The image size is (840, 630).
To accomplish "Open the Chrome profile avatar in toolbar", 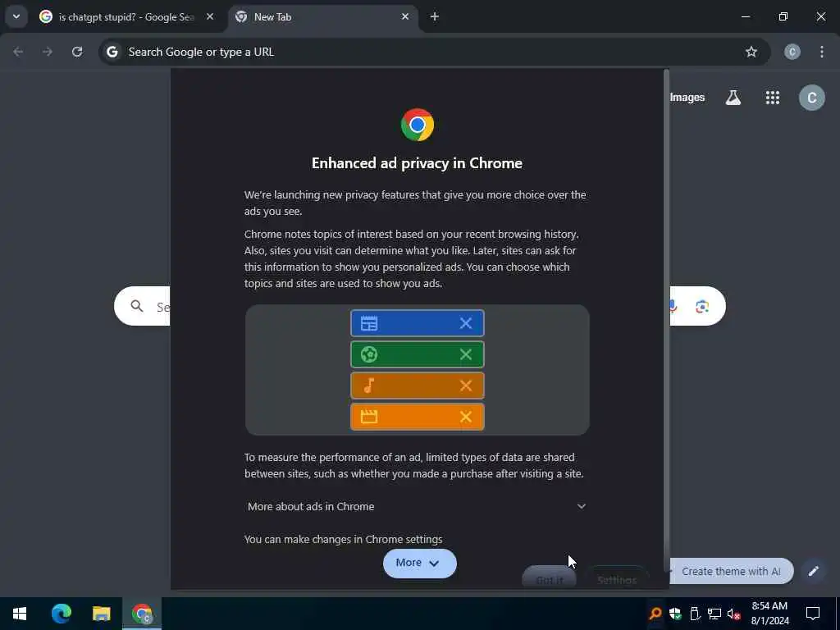I will click(x=792, y=52).
